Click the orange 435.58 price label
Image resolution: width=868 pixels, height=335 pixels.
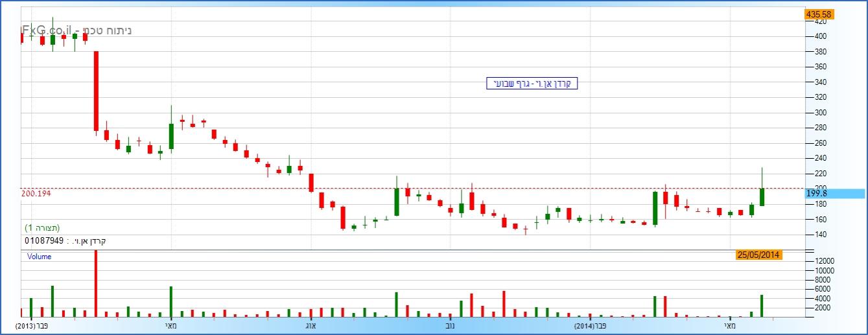819,14
